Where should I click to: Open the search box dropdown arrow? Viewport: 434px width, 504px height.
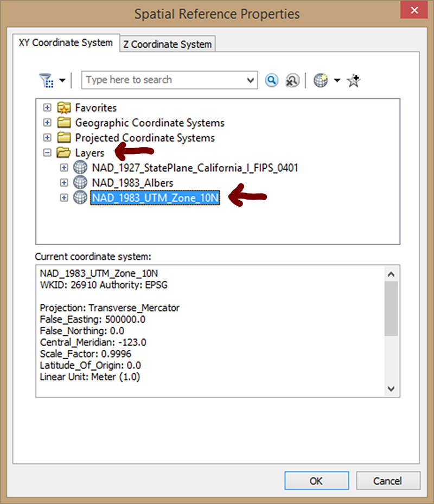tap(251, 80)
